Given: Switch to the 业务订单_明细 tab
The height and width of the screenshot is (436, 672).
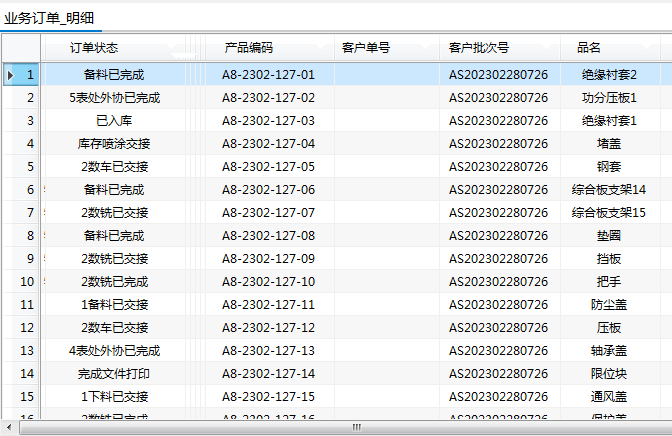Looking at the screenshot, I should 51,18.
